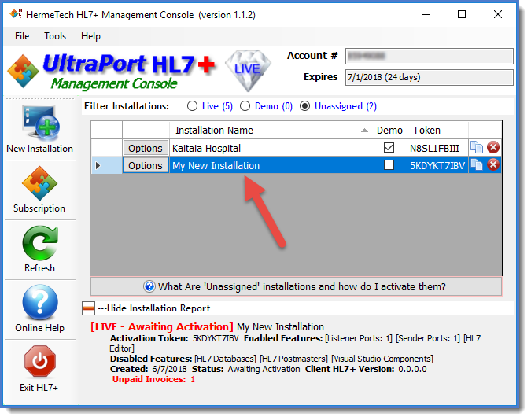
Task: Copy token for Kaitaia Hospital row
Action: point(477,147)
